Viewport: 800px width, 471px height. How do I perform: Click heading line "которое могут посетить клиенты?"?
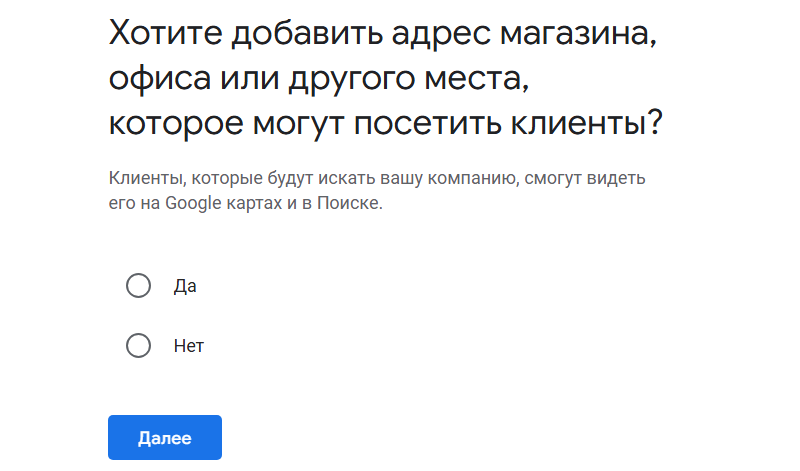click(x=386, y=124)
